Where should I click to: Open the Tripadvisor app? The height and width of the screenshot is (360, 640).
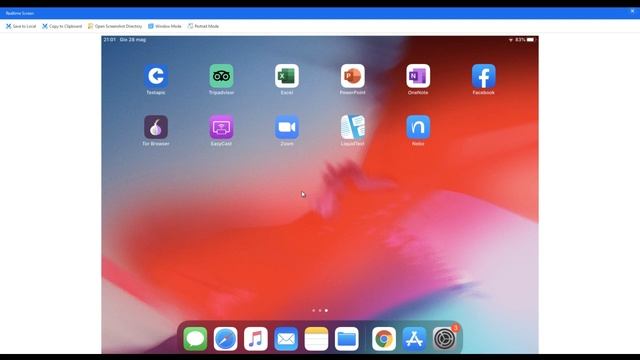point(221,76)
